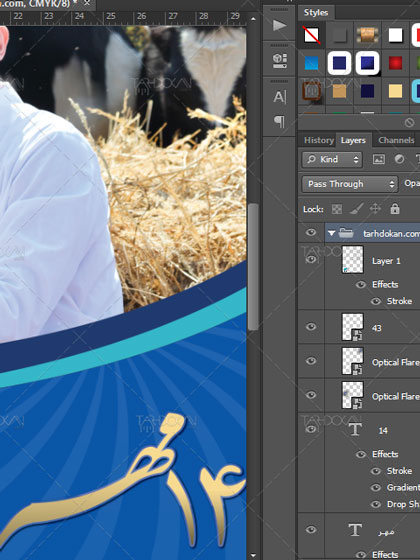Open the Pass Through blend mode dropdown

click(x=350, y=184)
